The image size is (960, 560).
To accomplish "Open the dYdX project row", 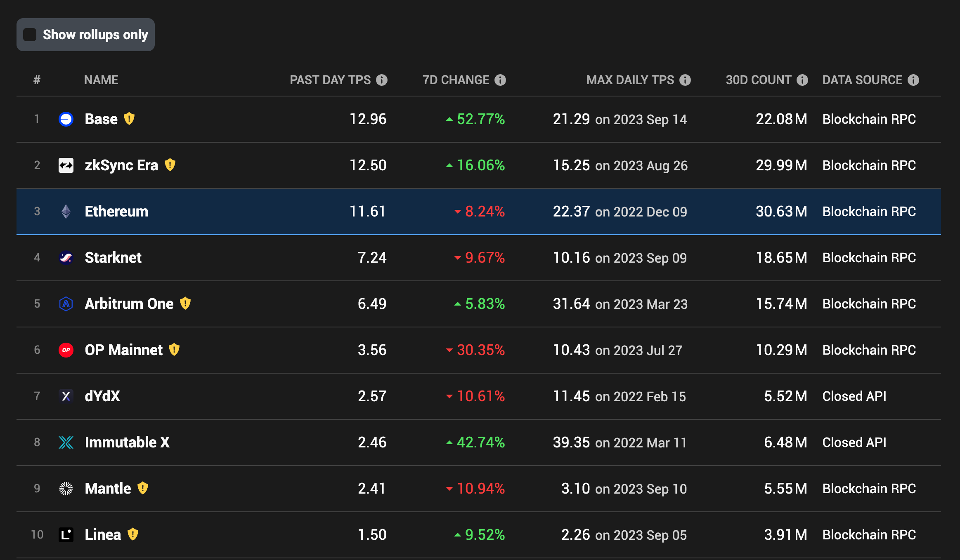I will [102, 396].
